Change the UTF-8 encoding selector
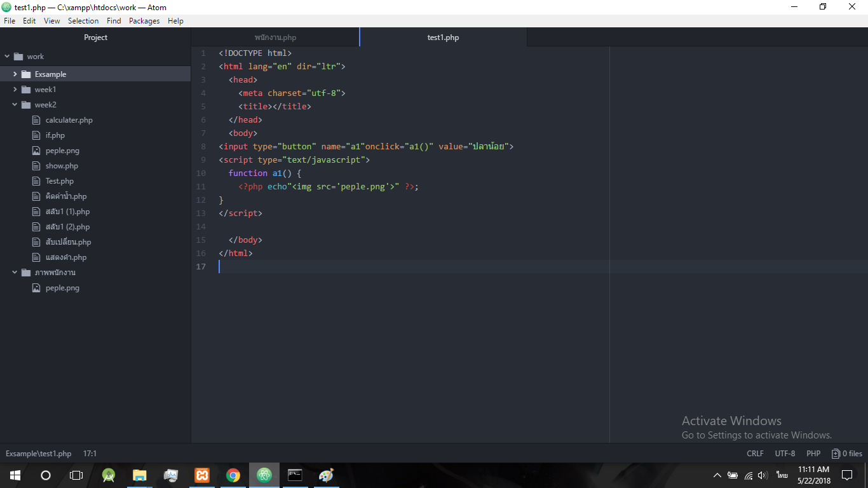Image resolution: width=868 pixels, height=488 pixels. (785, 454)
